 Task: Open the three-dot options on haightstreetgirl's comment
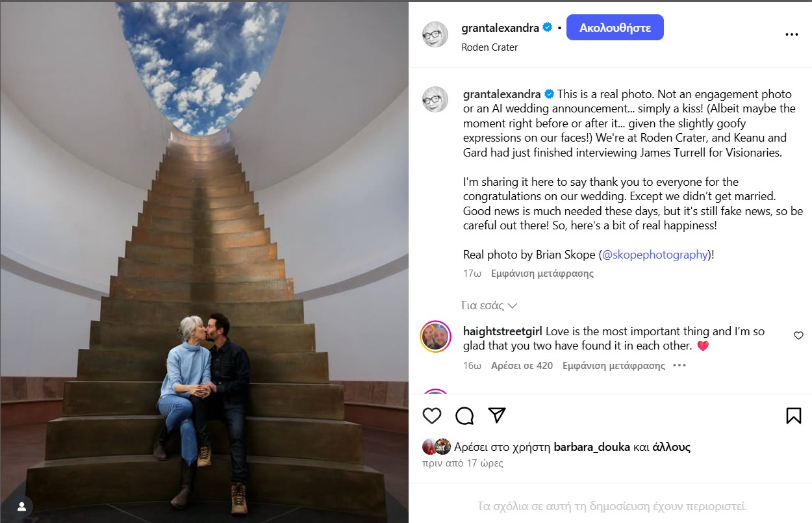pos(679,365)
